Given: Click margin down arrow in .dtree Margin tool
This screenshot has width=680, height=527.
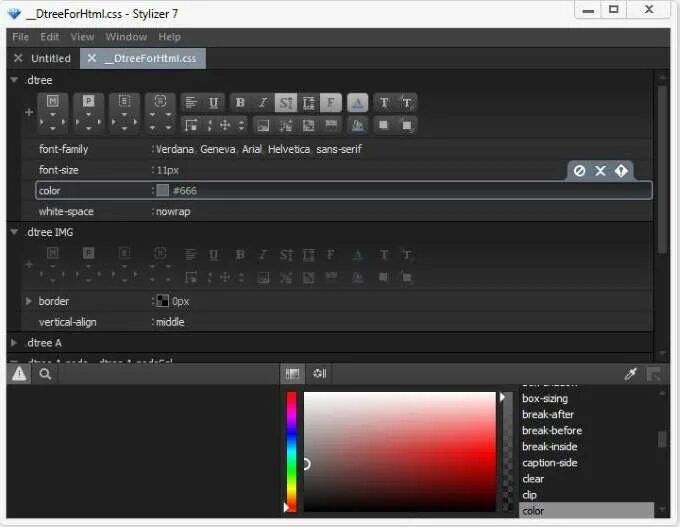Looking at the screenshot, I should [52, 128].
